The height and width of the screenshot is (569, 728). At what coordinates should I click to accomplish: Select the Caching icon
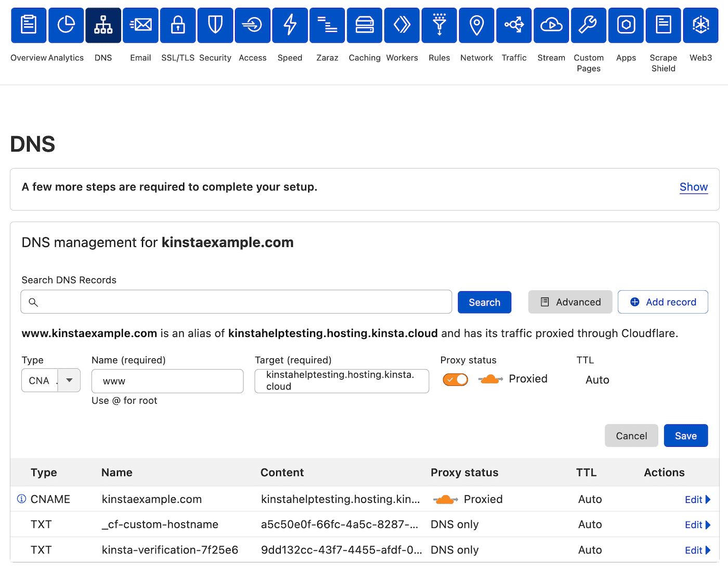(x=364, y=25)
